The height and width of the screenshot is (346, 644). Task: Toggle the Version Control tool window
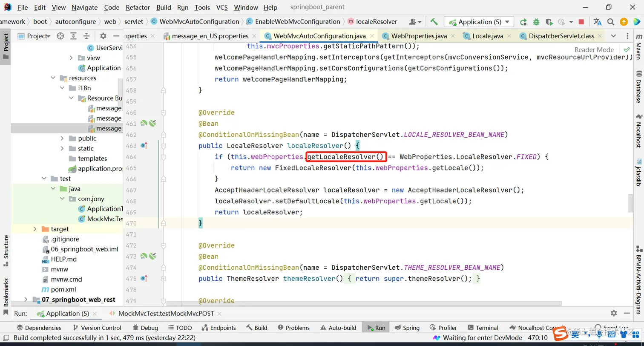[97, 328]
